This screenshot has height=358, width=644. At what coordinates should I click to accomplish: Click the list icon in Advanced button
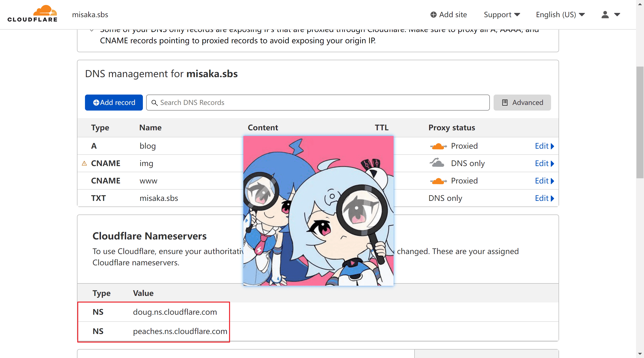(x=505, y=102)
